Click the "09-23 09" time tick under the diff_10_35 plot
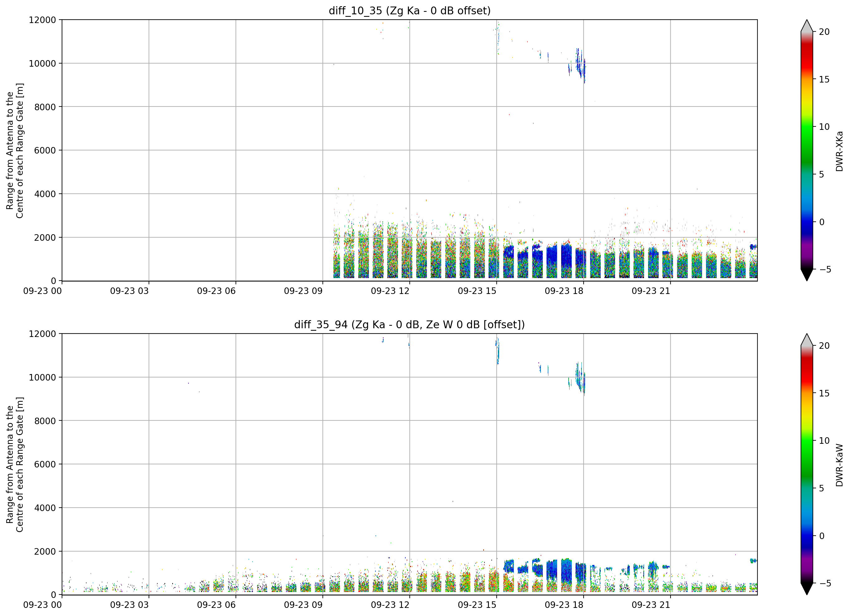 303,291
